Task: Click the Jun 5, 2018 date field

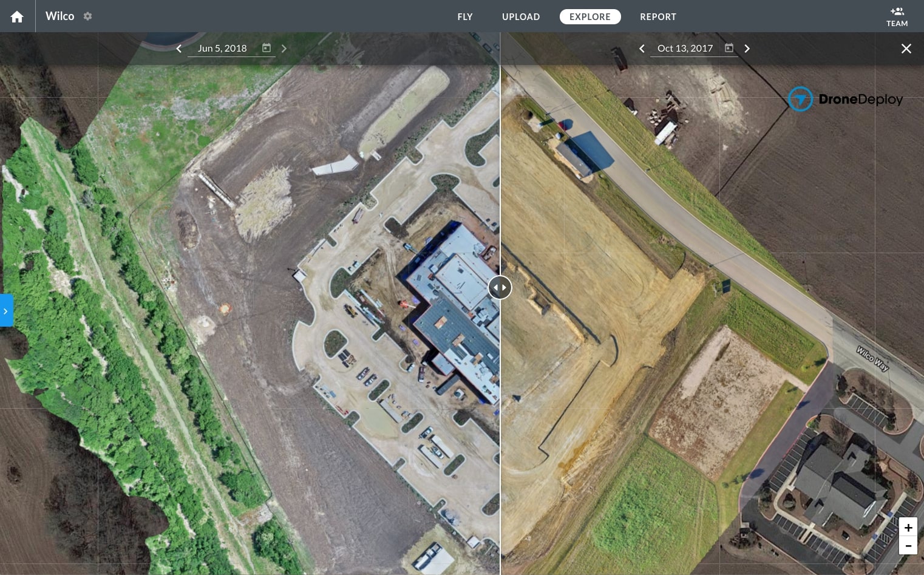Action: (222, 48)
